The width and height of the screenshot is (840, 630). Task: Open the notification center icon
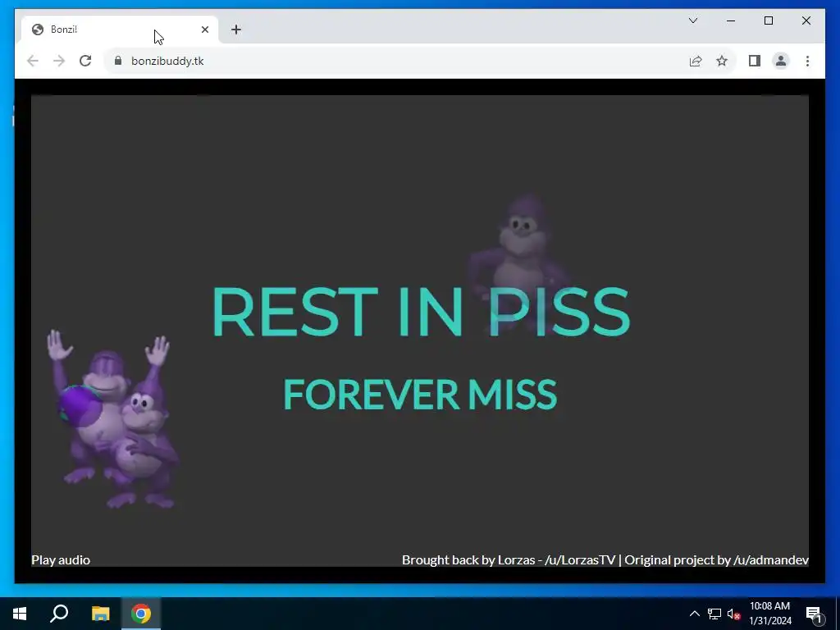click(814, 614)
